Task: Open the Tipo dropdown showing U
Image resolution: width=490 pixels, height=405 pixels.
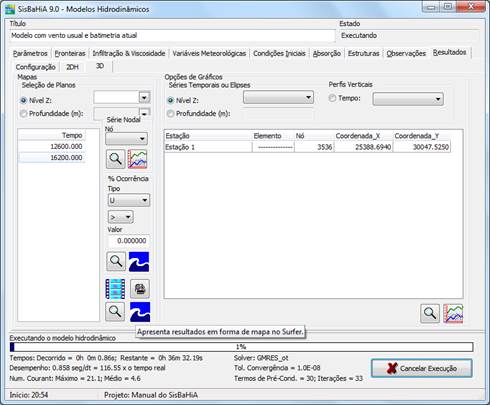Action: point(129,200)
